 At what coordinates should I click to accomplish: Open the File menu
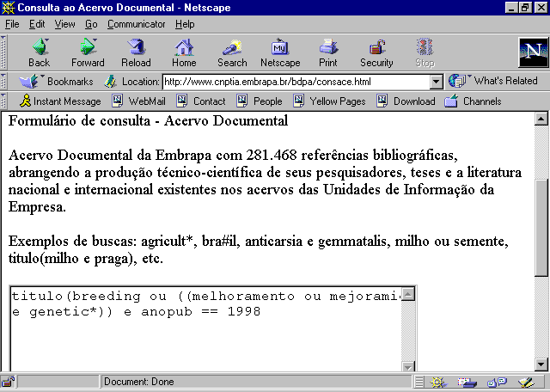click(12, 24)
